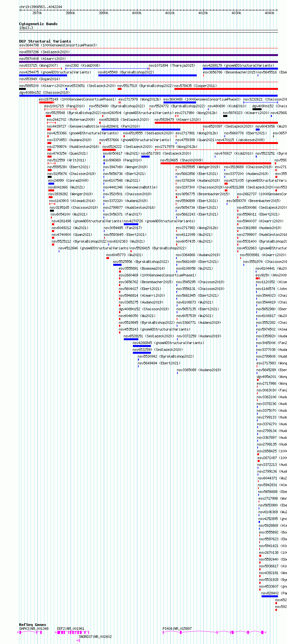
Task: Click the blue bar under nsv828402
Action: pos(270,596)
